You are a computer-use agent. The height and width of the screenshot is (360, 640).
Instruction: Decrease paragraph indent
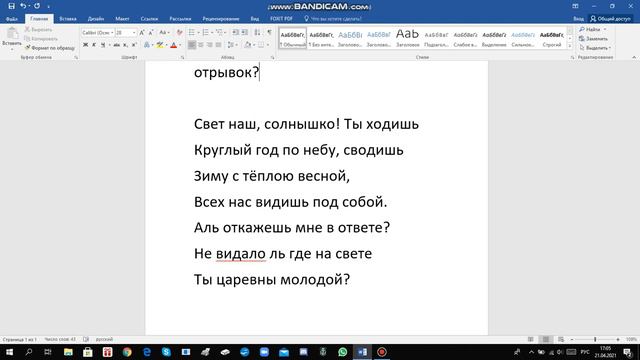click(x=236, y=32)
